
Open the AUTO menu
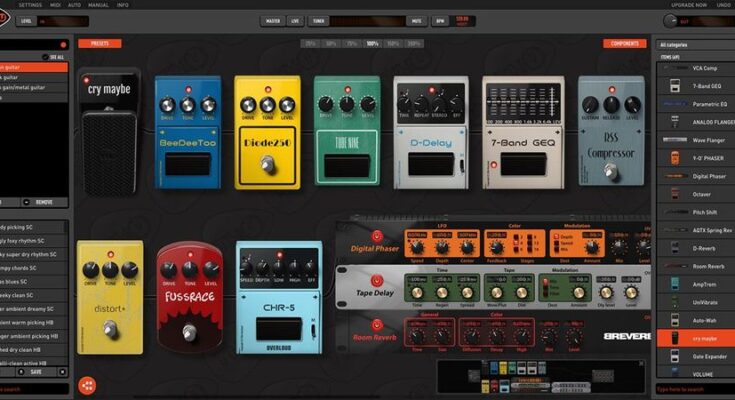click(x=75, y=5)
